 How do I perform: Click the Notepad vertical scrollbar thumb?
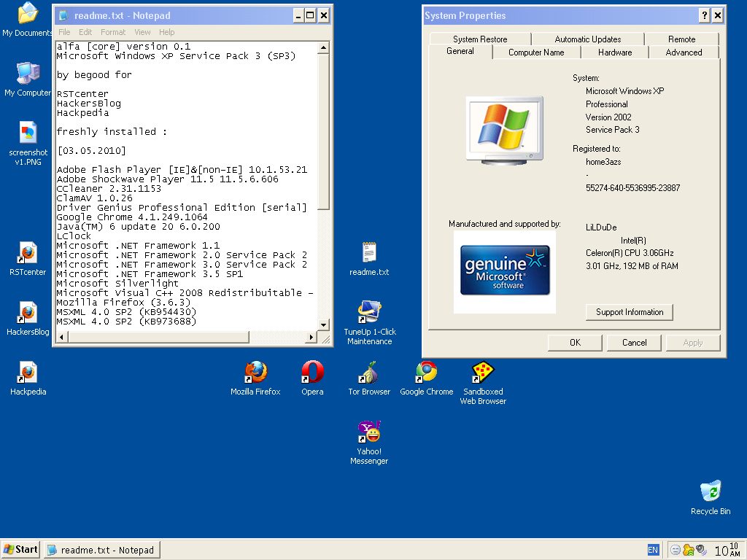[x=323, y=131]
